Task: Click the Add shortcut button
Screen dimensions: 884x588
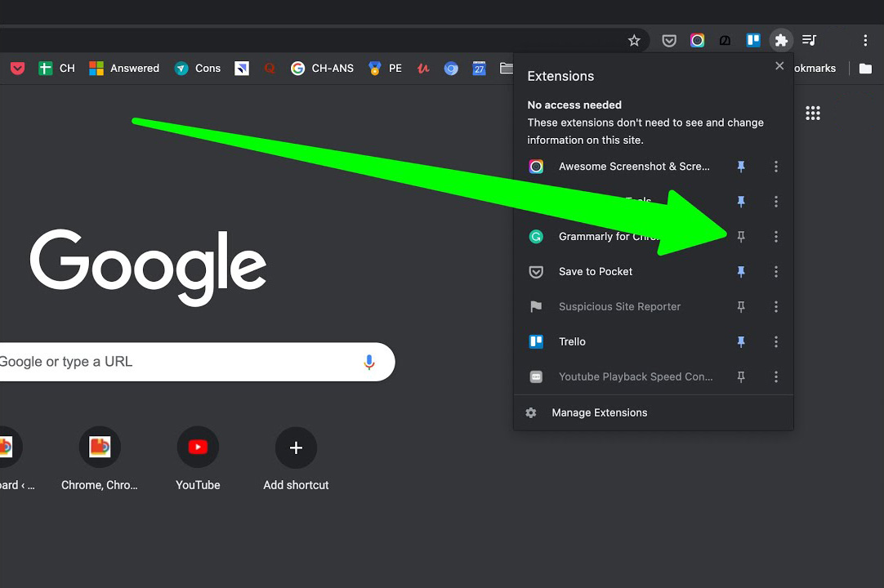Action: 296,448
